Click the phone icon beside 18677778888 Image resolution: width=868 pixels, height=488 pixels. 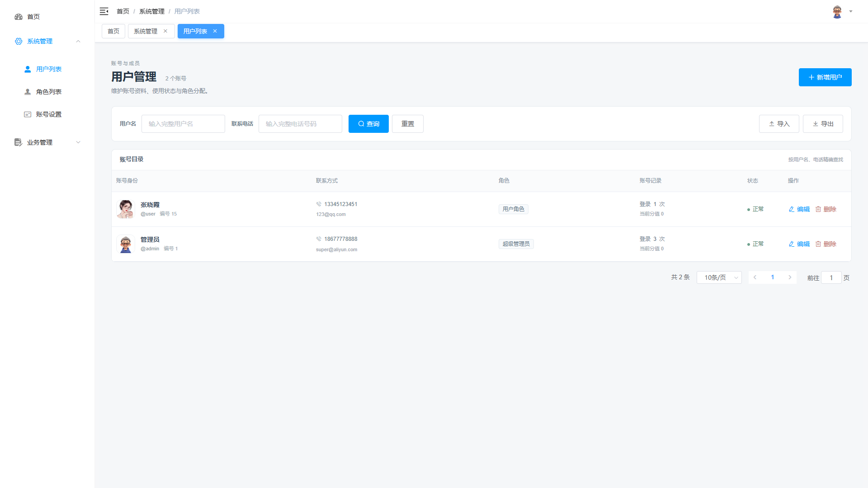pos(319,239)
